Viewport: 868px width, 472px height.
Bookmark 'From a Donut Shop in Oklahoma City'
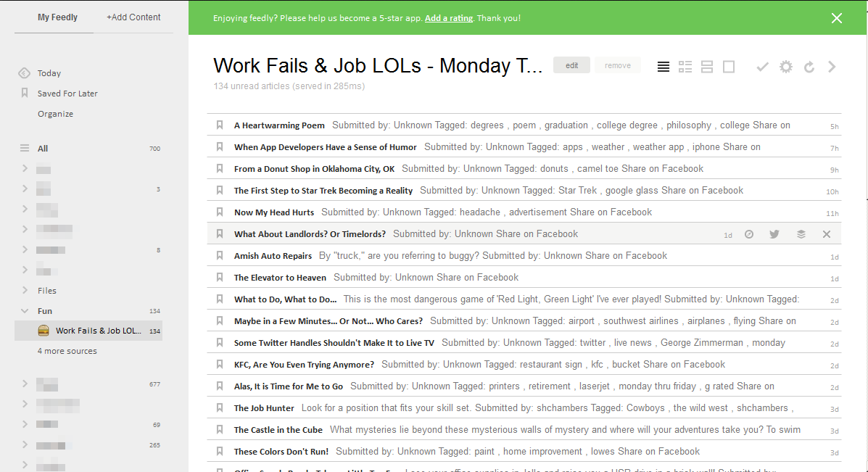(x=220, y=169)
